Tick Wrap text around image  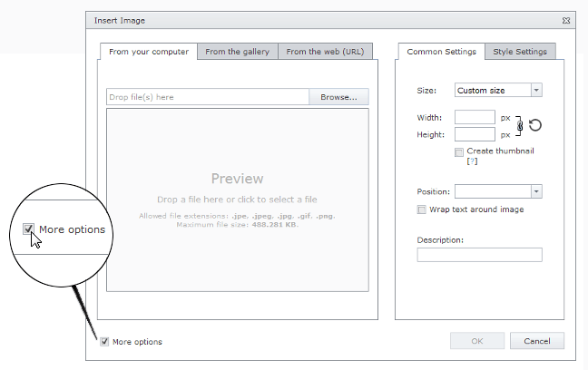tap(422, 209)
